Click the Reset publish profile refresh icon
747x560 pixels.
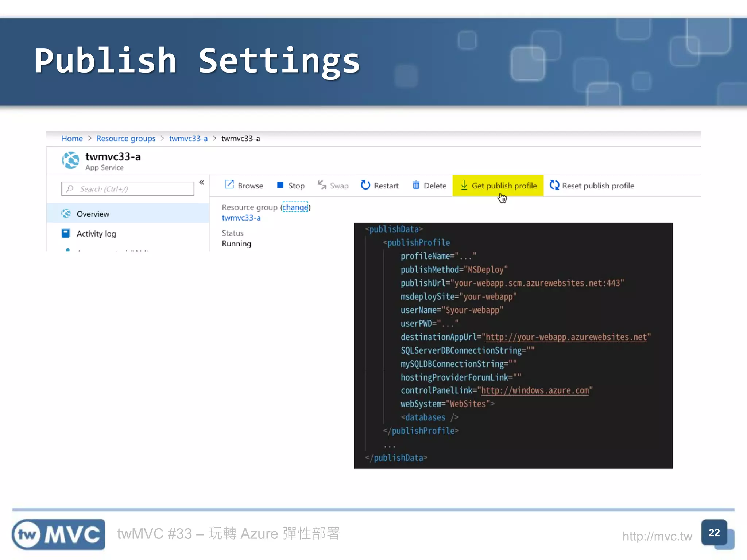pyautogui.click(x=554, y=185)
